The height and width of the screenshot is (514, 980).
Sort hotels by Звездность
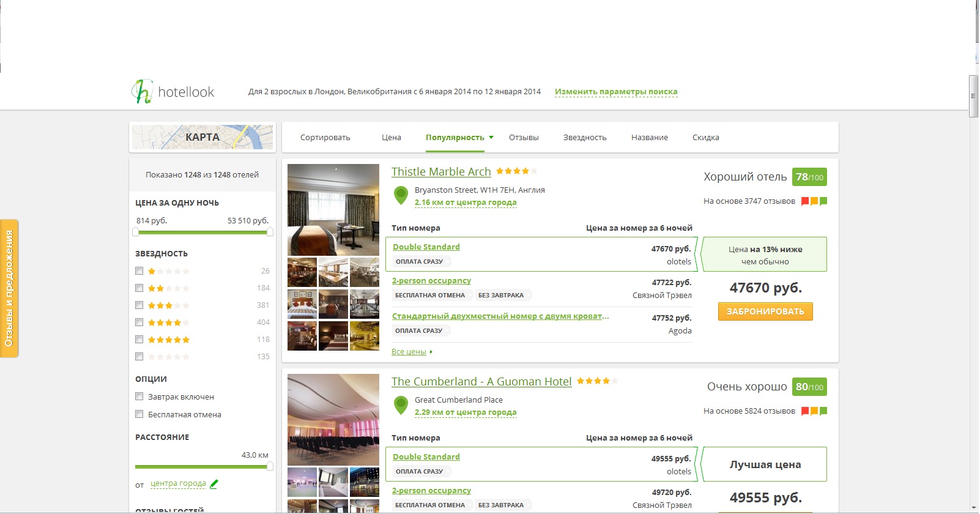585,138
